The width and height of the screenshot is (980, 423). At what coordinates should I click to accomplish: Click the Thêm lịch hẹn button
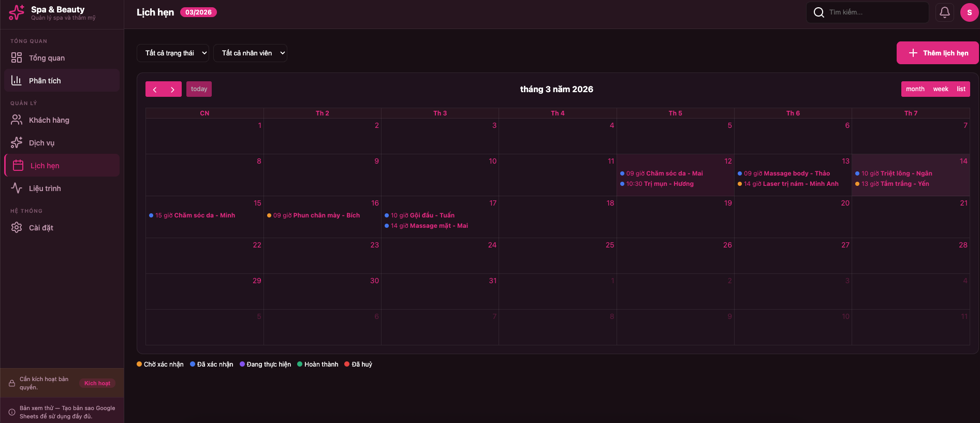(938, 53)
